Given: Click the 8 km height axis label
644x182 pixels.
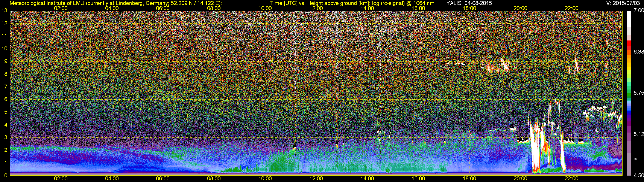Looking at the screenshot, I should point(6,74).
